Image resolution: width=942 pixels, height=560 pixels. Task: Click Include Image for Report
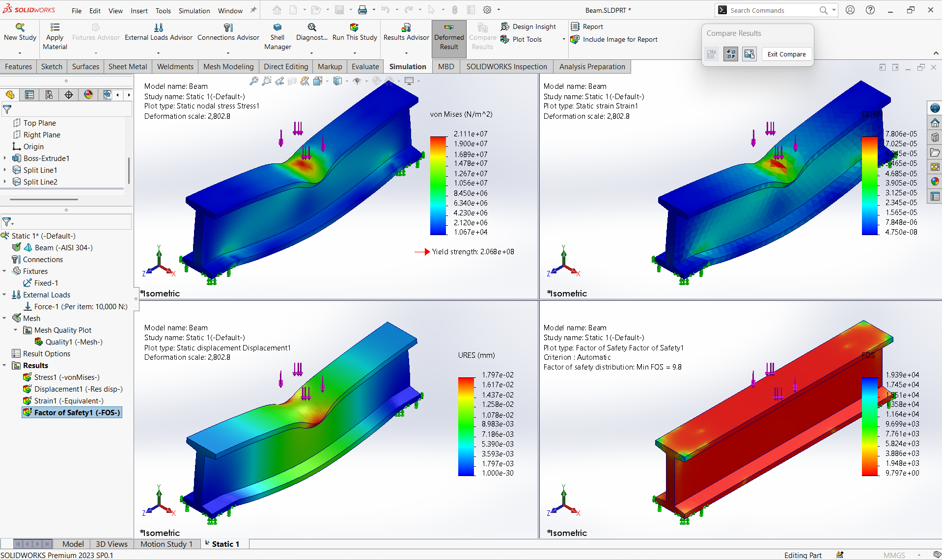point(614,39)
